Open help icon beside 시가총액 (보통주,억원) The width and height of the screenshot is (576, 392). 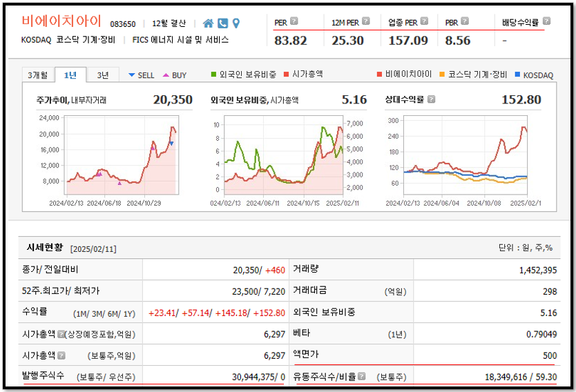(x=61, y=355)
